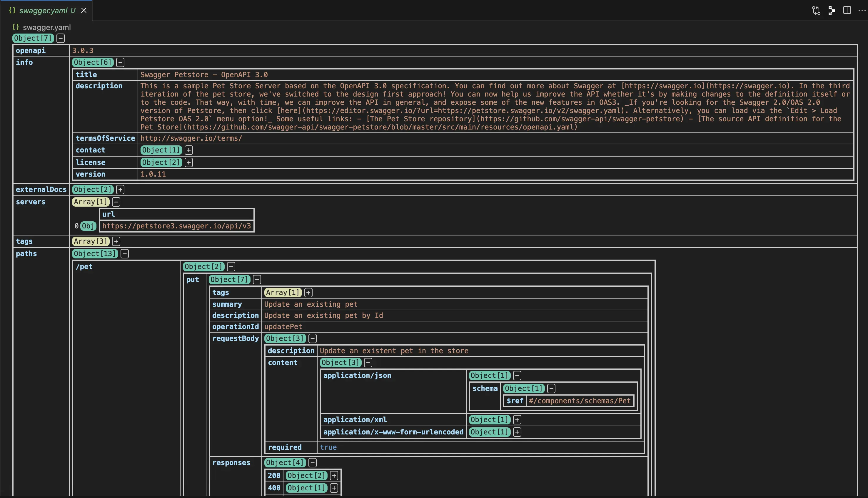Click the /pet path key
The image size is (868, 498).
coord(84,266)
